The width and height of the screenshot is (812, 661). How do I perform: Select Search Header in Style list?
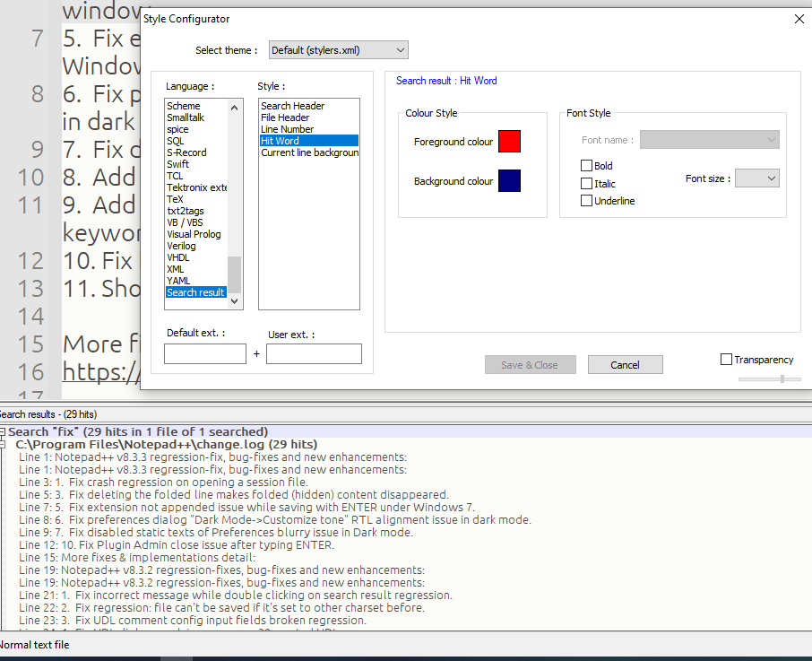point(308,106)
